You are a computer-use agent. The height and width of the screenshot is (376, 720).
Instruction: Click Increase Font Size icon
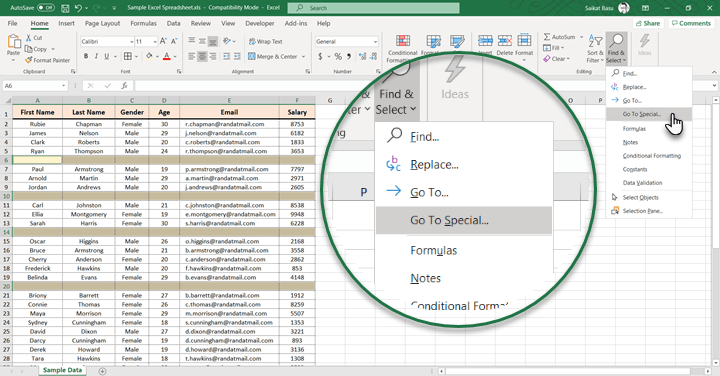point(163,41)
